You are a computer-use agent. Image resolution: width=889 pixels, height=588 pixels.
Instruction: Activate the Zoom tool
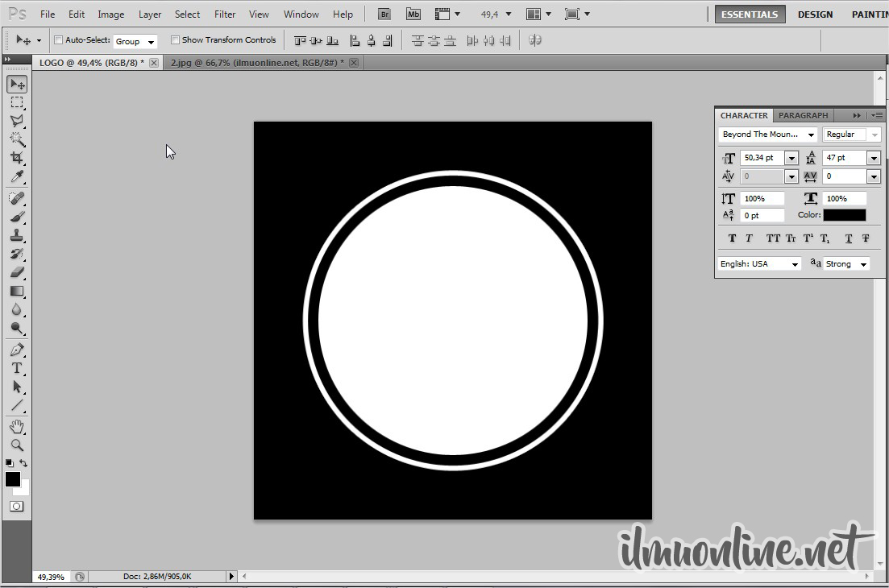tap(16, 445)
